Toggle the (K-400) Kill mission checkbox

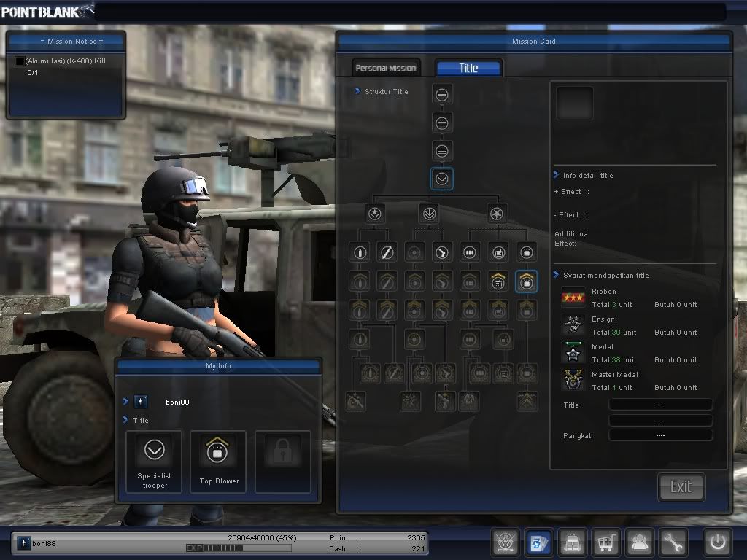[20, 61]
